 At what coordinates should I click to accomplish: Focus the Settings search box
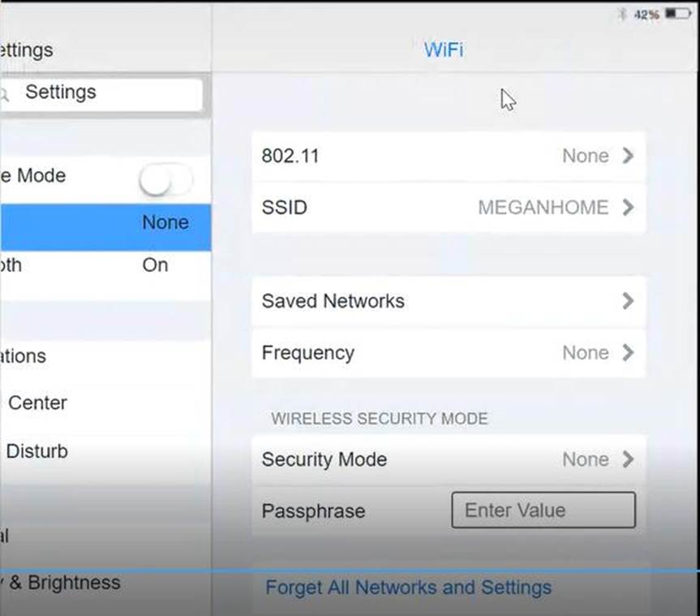tap(105, 93)
